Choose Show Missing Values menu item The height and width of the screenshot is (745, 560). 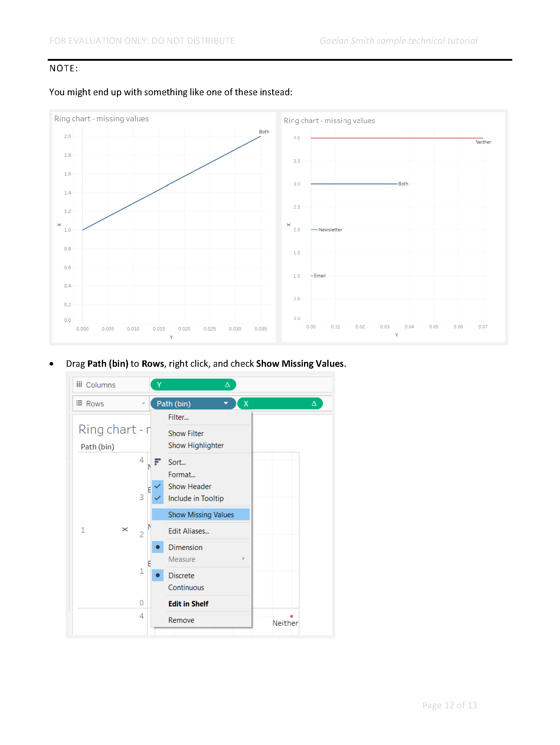tap(201, 514)
